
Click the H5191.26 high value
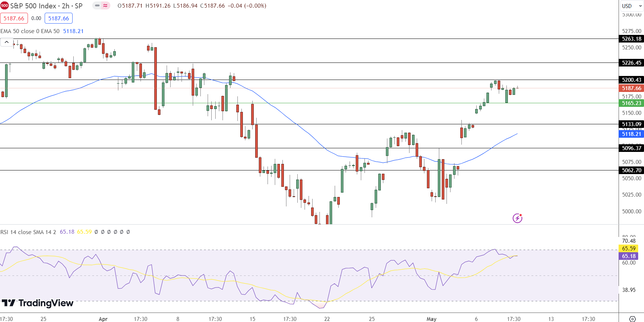(158, 6)
